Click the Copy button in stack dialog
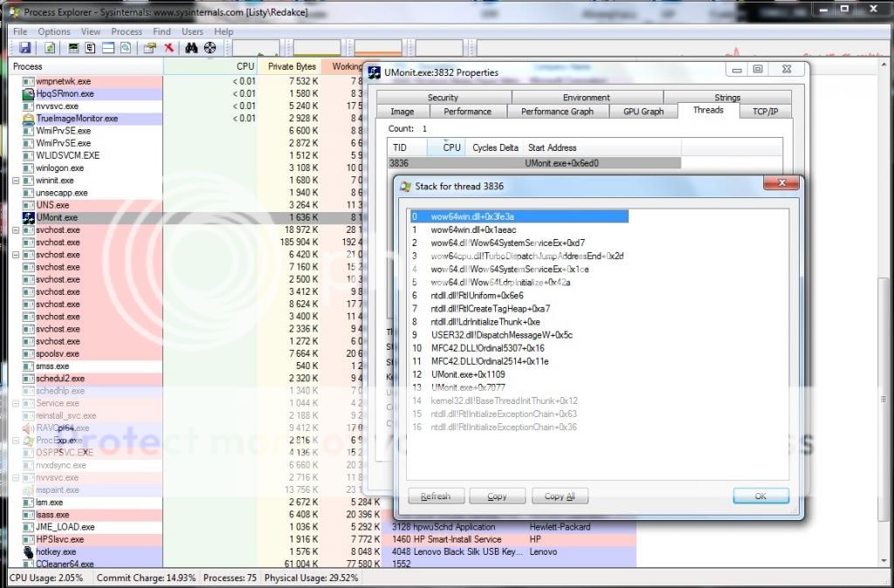The image size is (894, 588). pos(497,496)
